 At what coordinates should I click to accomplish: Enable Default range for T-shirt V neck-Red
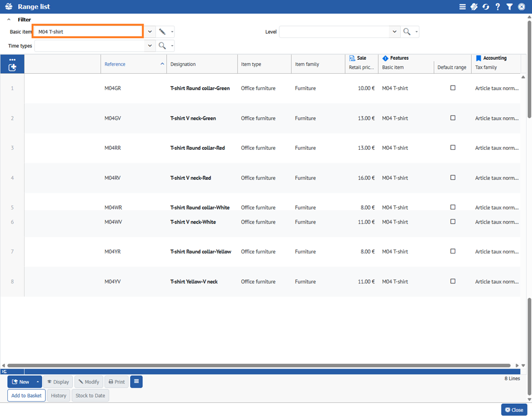tap(453, 177)
